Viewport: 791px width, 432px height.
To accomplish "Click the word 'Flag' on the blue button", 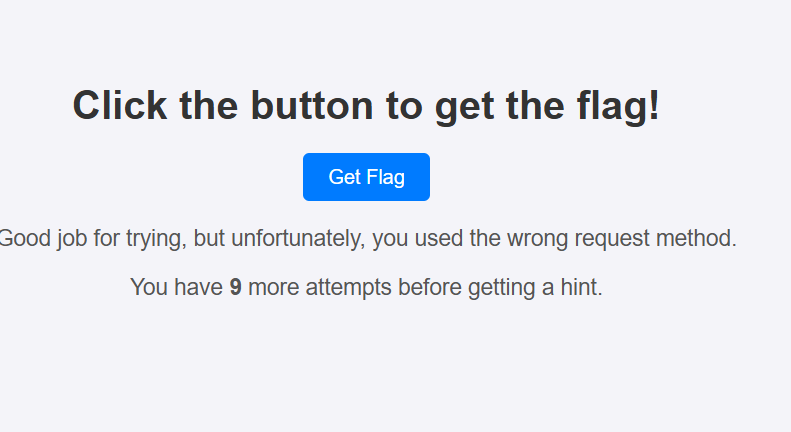I will coord(385,177).
